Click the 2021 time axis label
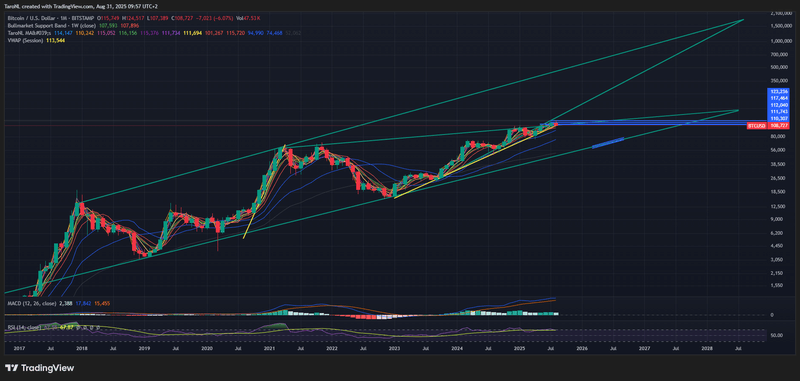800x381 pixels. (269, 349)
